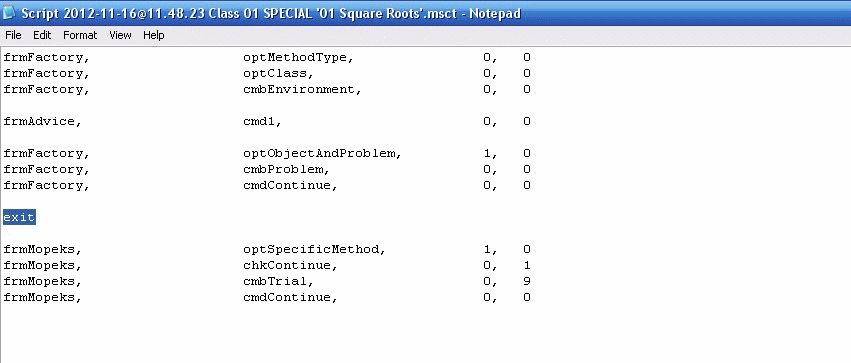Click on frmAdvice text

click(42, 122)
